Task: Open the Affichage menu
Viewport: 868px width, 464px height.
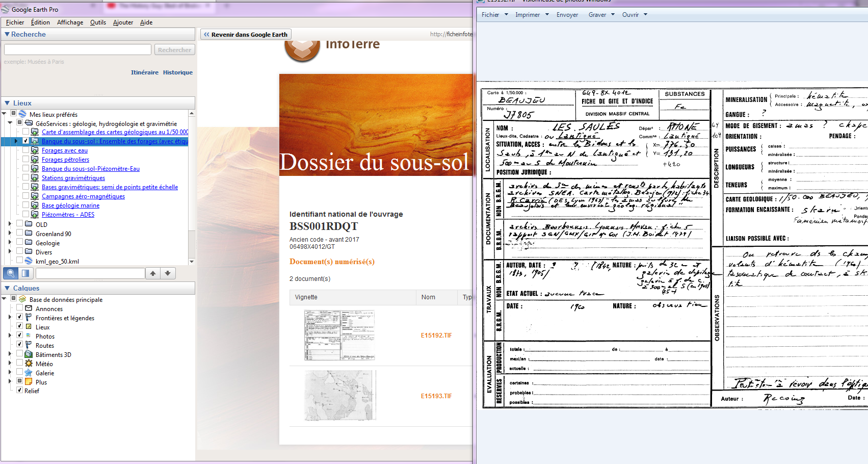Action: 70,22
